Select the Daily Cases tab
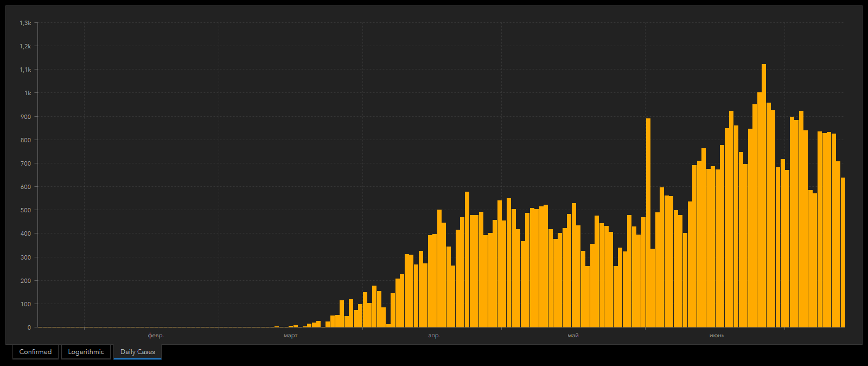868x366 pixels. (137, 352)
